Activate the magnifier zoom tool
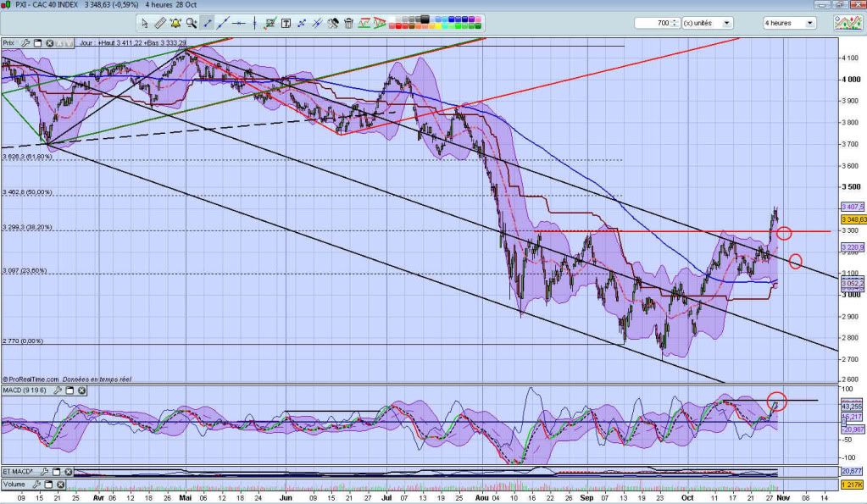This screenshot has height=504, width=867. point(192,23)
